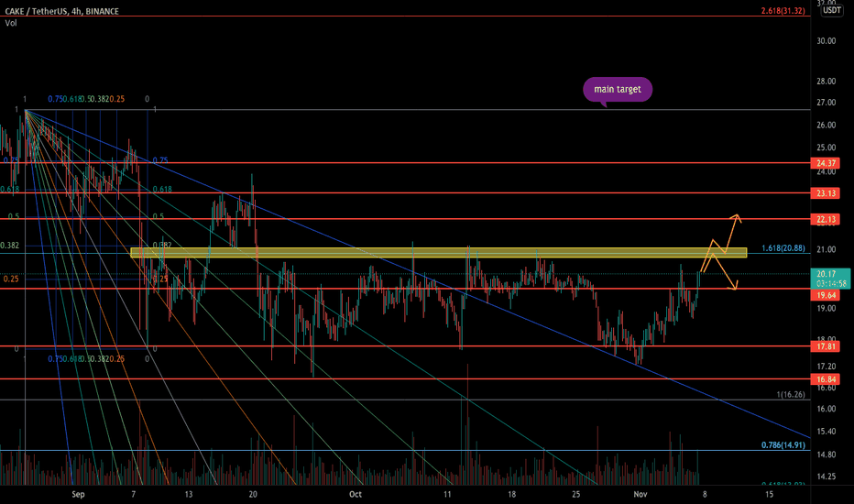Select the 23.13 red price label
This screenshot has width=854, height=504.
pyautogui.click(x=826, y=192)
